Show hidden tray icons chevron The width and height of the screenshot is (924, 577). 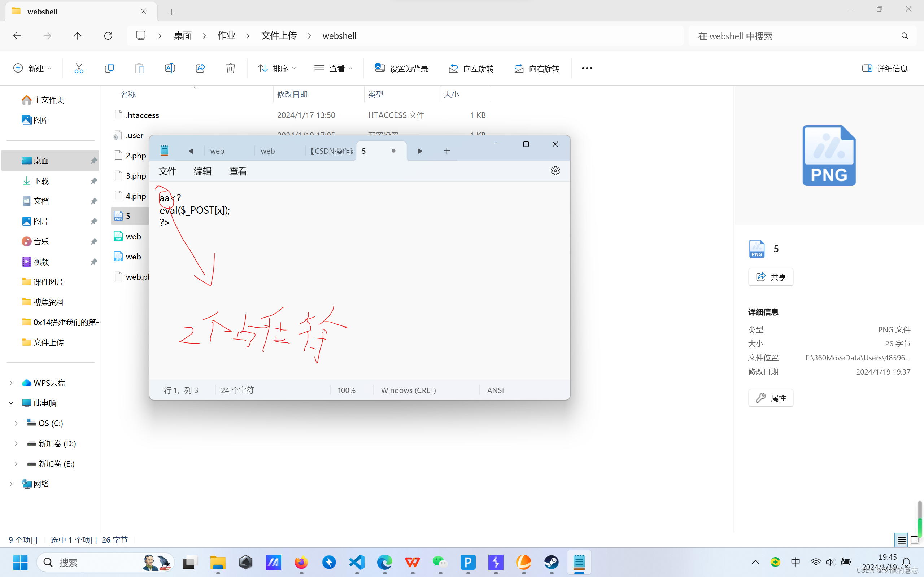pos(755,562)
